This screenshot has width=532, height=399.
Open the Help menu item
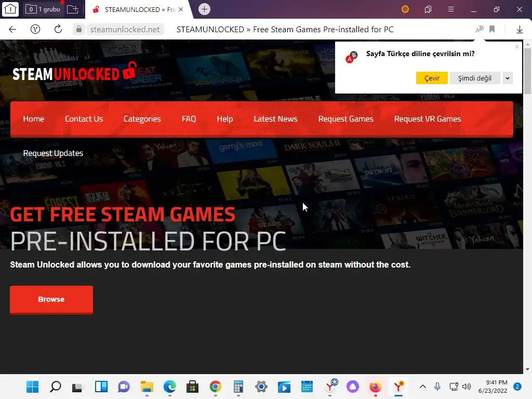(224, 119)
